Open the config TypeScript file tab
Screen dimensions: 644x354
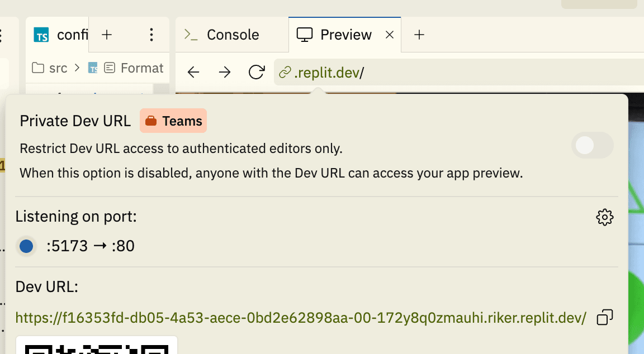tap(61, 35)
